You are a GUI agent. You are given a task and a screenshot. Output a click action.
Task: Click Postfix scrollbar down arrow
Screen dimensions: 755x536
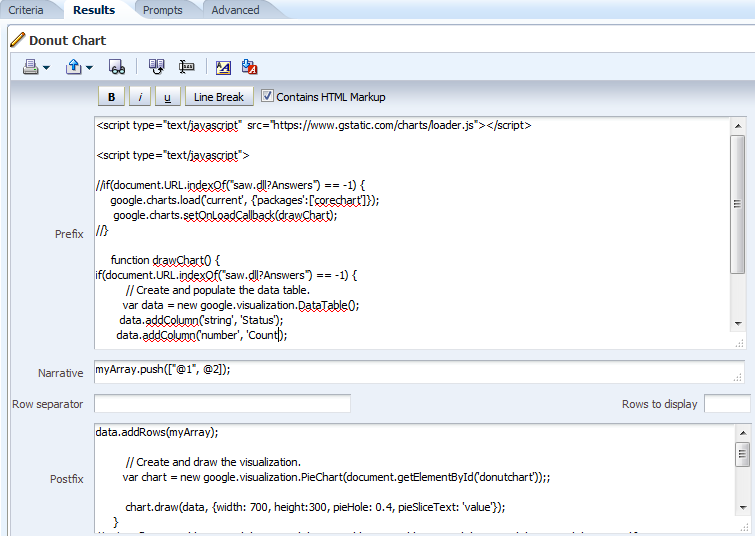click(742, 507)
